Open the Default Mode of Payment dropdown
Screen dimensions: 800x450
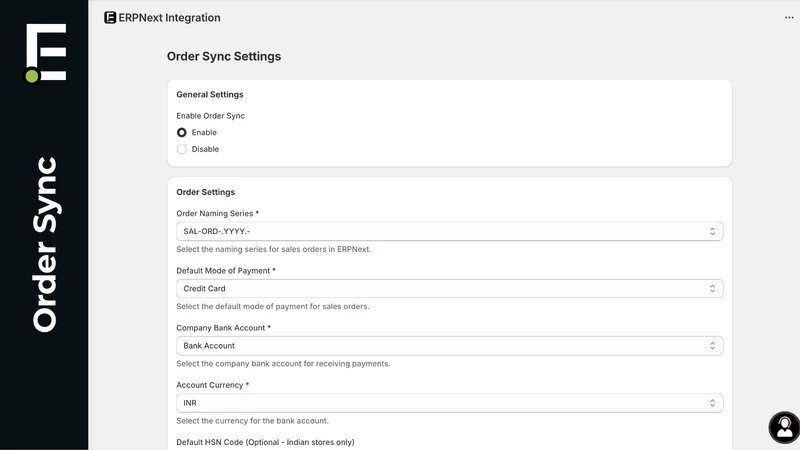pos(449,289)
